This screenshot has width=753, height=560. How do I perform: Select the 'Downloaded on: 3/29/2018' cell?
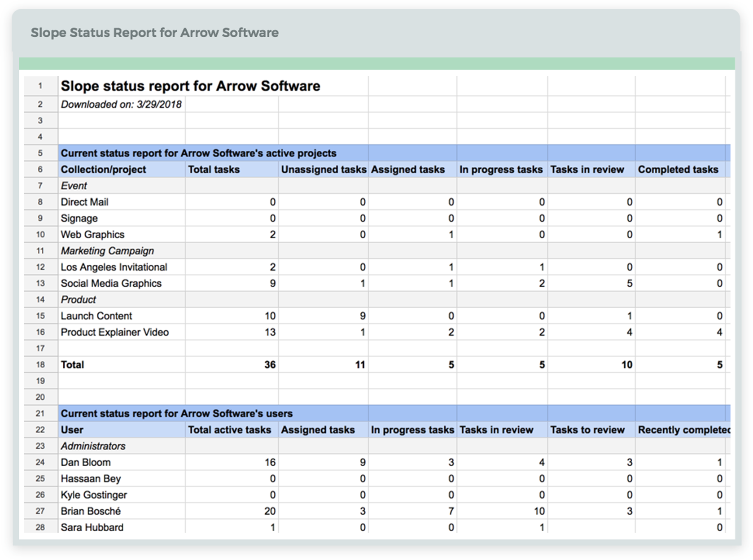click(x=121, y=105)
